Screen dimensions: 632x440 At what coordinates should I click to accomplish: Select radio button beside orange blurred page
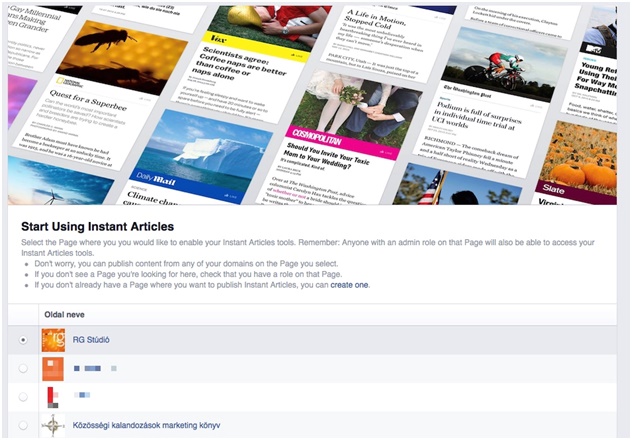(23, 368)
